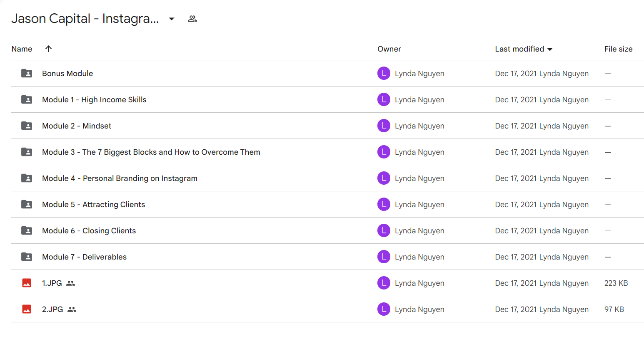
Task: Select Module 3 - The 7 Biggest Blocks
Action: (x=151, y=152)
